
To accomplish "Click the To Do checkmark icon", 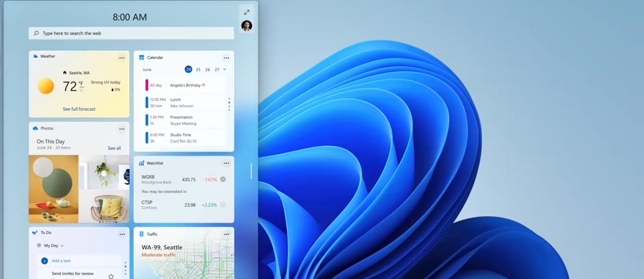I will (x=35, y=232).
